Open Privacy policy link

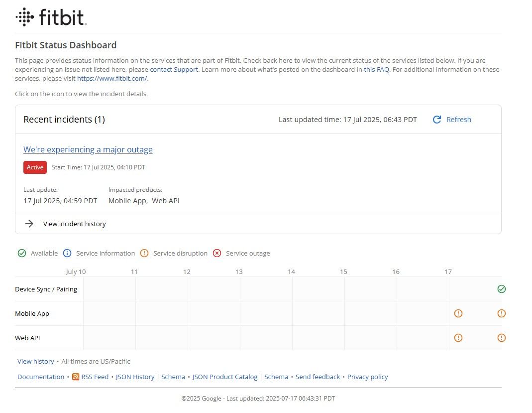367,377
